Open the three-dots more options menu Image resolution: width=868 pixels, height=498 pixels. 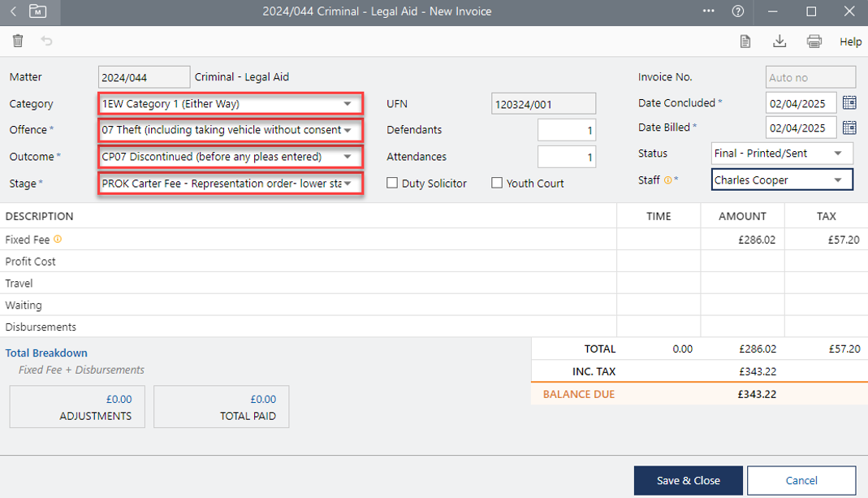(708, 11)
